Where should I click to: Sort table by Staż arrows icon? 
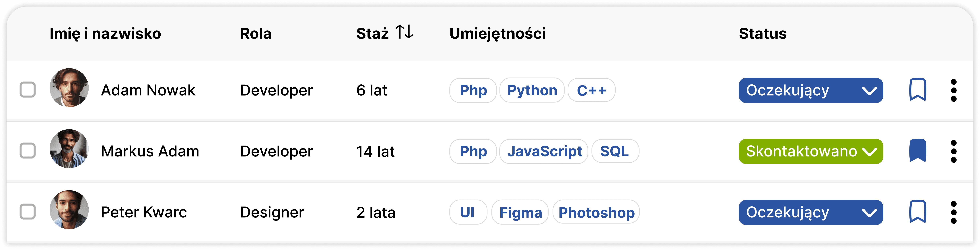[404, 32]
